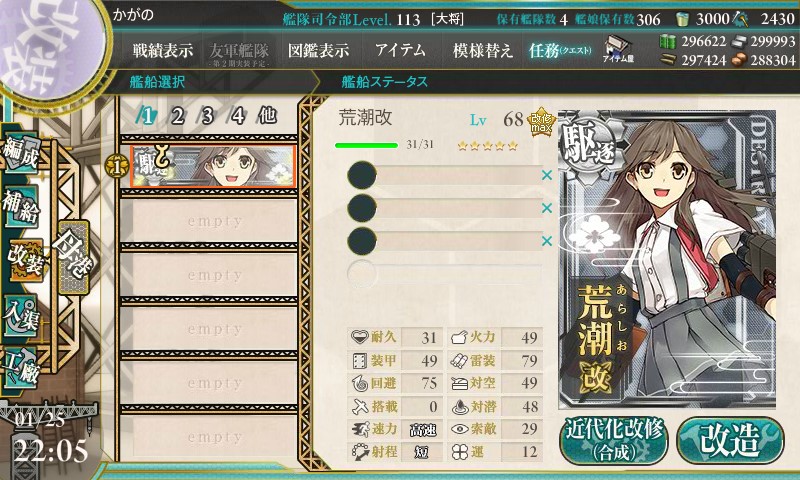Screen dimensions: 800x480
Task: Switch to fleet 2 tab
Action: (x=177, y=116)
